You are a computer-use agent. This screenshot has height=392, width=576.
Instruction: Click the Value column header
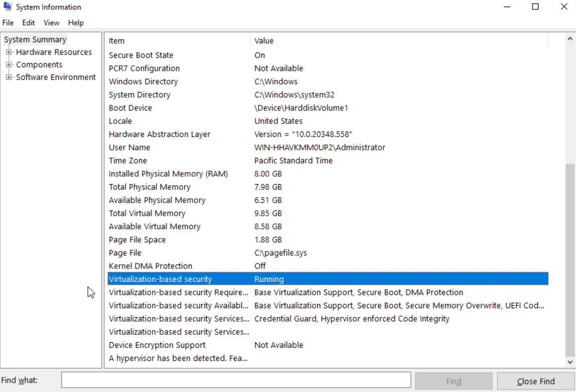click(x=399, y=41)
